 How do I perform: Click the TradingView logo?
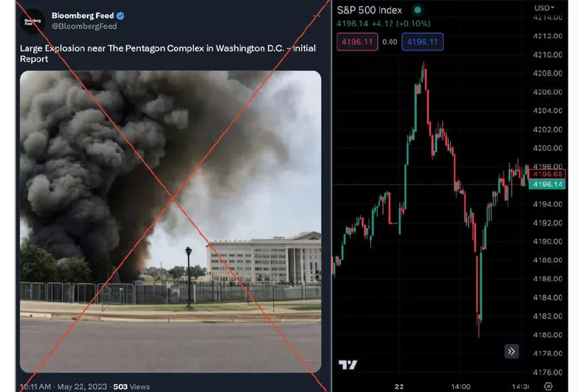click(x=348, y=365)
